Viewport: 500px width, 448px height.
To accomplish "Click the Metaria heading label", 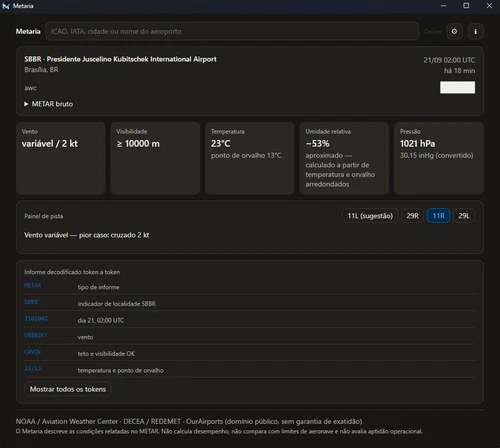I will click(28, 31).
